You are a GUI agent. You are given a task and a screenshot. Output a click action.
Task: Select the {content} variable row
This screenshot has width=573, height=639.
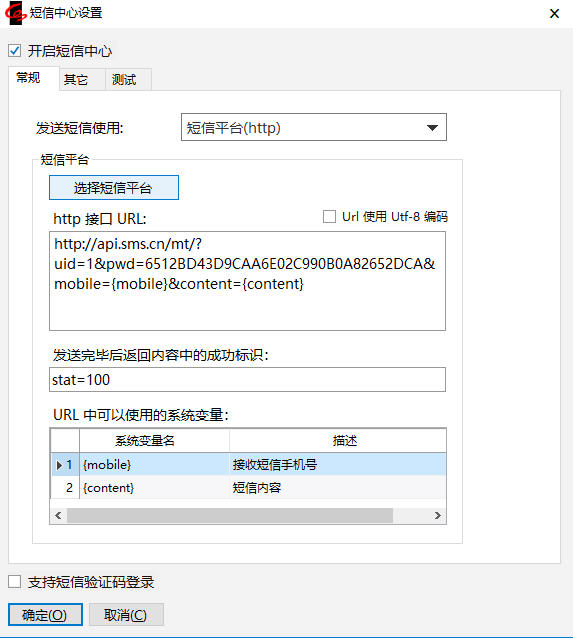[248, 488]
